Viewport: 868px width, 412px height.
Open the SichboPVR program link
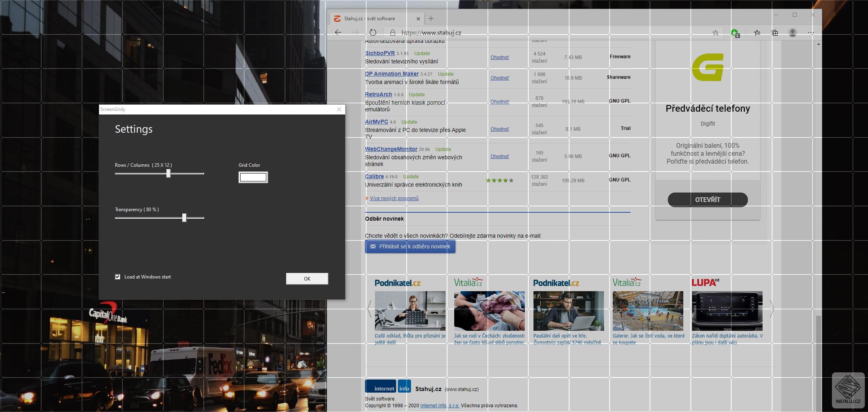380,53
